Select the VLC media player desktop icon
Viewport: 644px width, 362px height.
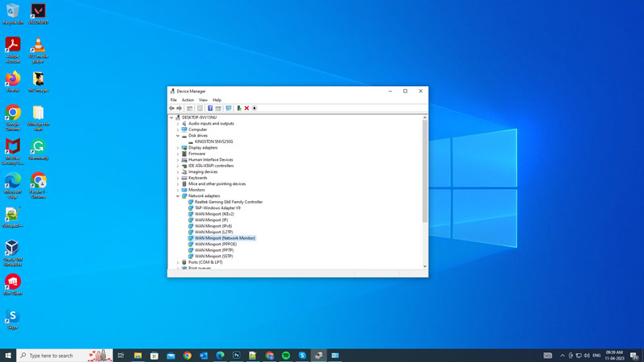tap(38, 50)
